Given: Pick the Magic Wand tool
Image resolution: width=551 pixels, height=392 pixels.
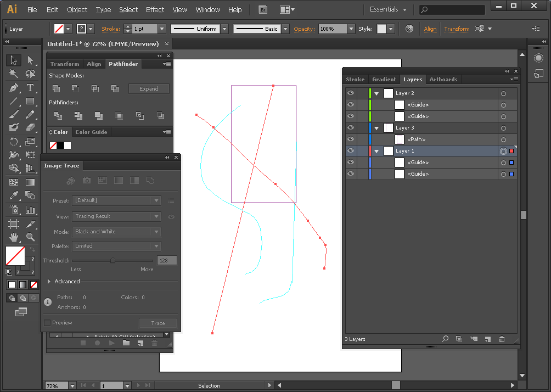Looking at the screenshot, I should point(14,74).
